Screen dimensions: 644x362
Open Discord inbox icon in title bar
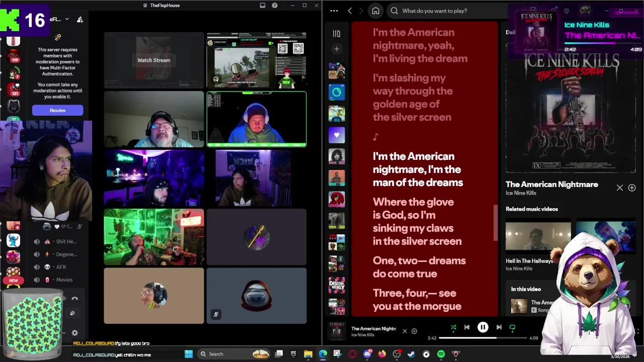[x=263, y=6]
